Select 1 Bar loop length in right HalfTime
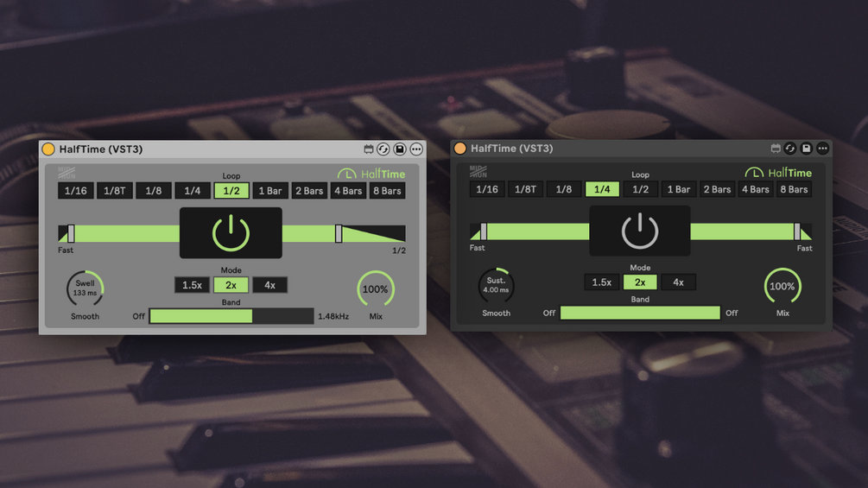Viewport: 868px width, 488px height. (679, 189)
